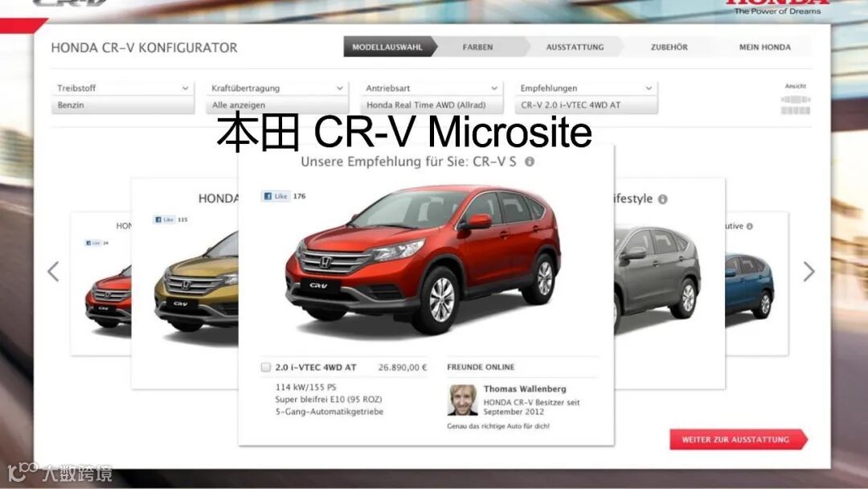Screen dimensions: 868x489
Task: Open the Empfehlungen dropdown
Action: click(586, 88)
